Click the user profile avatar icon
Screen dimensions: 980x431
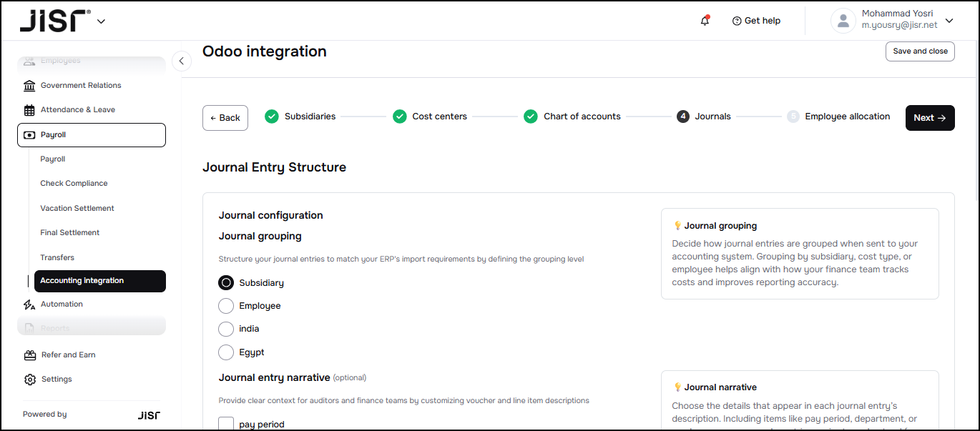(843, 21)
